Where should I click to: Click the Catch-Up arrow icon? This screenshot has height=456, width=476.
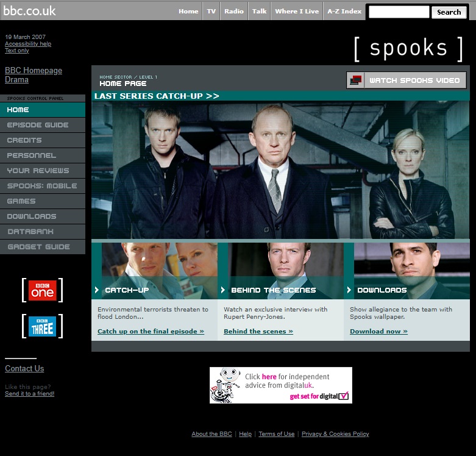point(96,290)
